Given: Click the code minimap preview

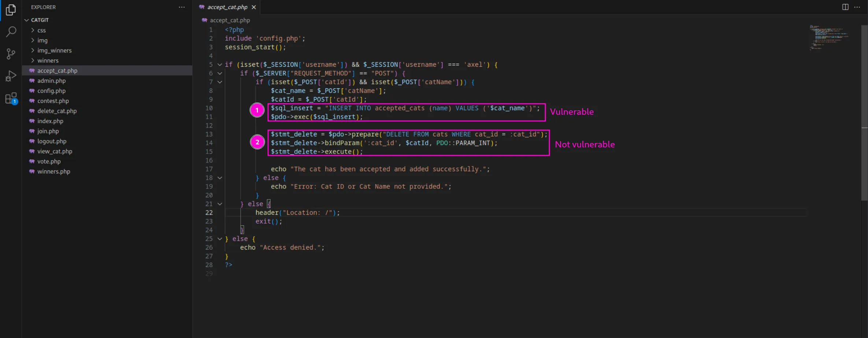Looking at the screenshot, I should pyautogui.click(x=829, y=37).
